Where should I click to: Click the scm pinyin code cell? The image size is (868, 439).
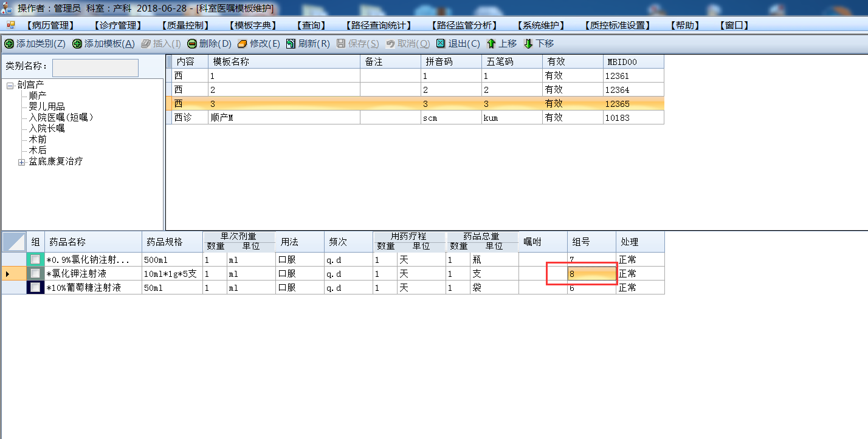451,118
